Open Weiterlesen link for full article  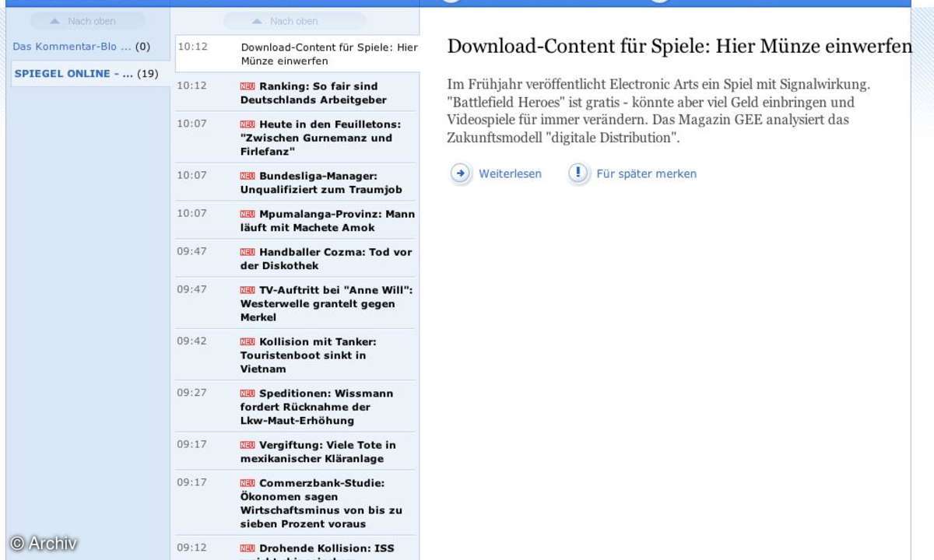click(x=510, y=174)
